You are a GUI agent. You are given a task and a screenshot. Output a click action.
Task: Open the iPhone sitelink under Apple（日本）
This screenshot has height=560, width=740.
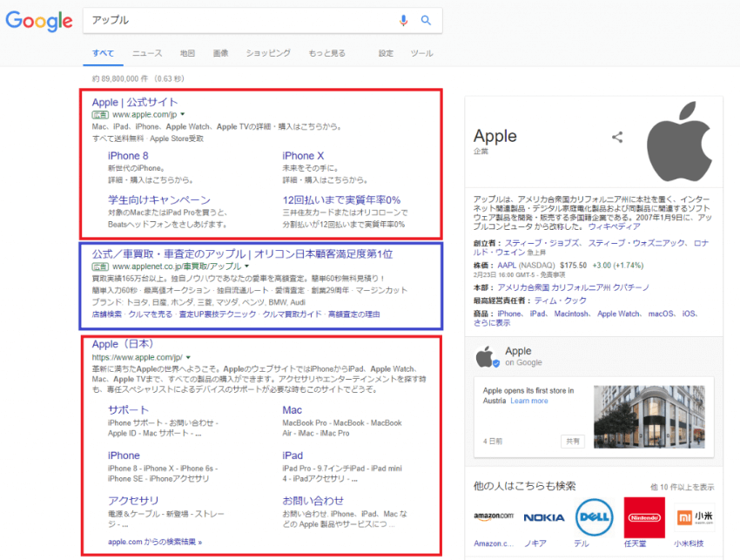[x=124, y=455]
